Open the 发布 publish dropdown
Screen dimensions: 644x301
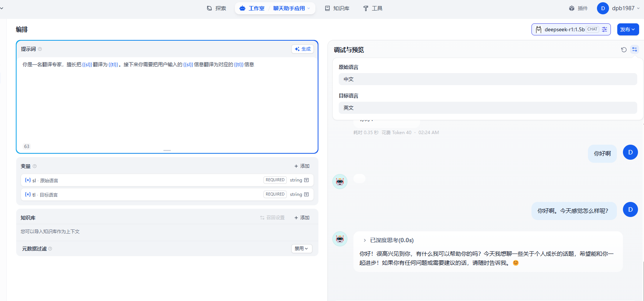coord(628,29)
